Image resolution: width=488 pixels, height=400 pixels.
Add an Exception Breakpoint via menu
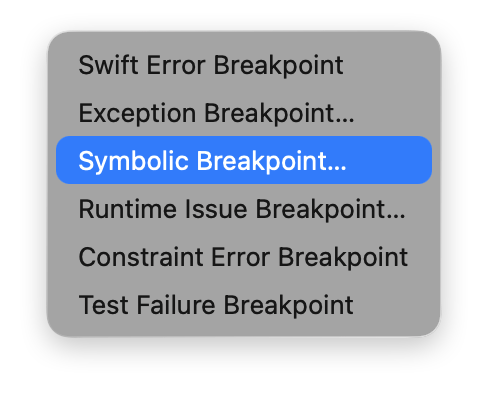pyautogui.click(x=244, y=113)
